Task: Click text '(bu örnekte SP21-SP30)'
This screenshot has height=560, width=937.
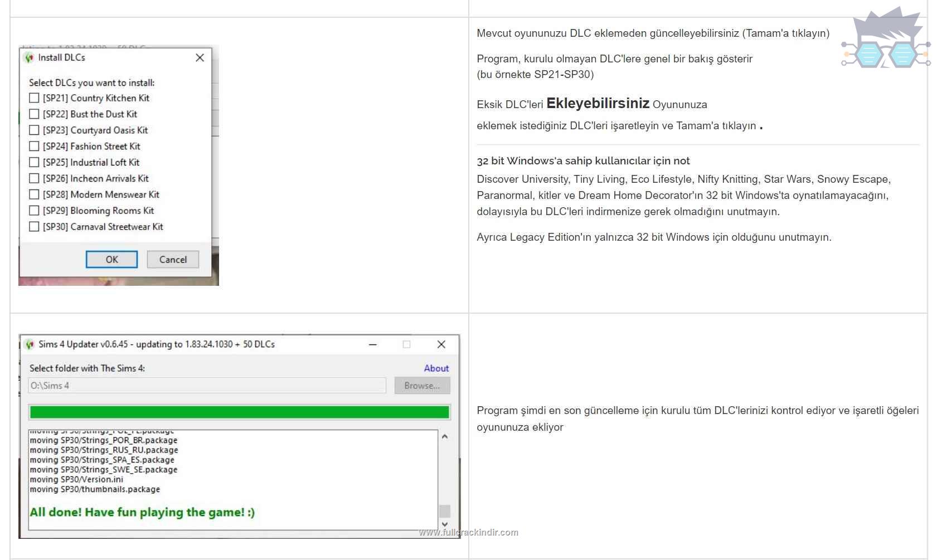Action: [535, 75]
